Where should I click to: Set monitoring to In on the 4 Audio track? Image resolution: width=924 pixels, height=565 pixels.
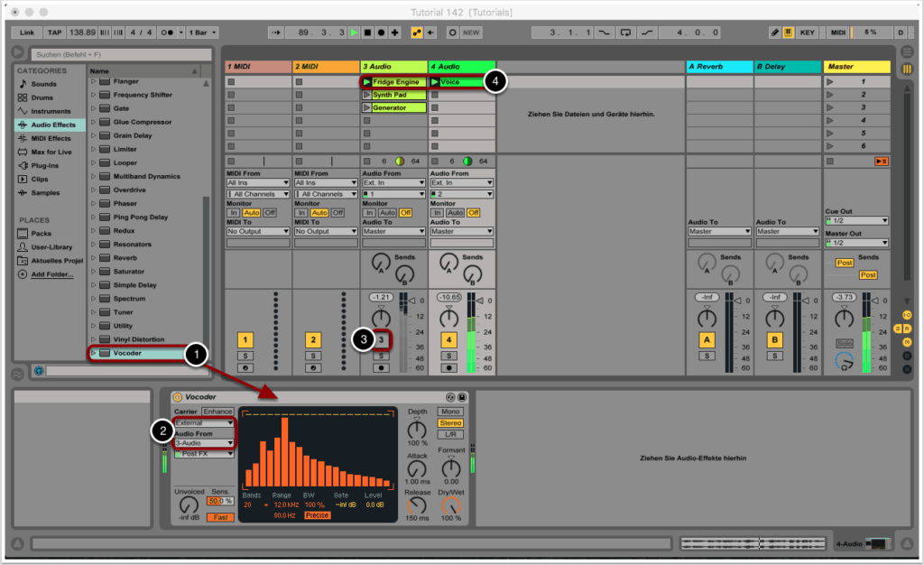click(x=439, y=212)
